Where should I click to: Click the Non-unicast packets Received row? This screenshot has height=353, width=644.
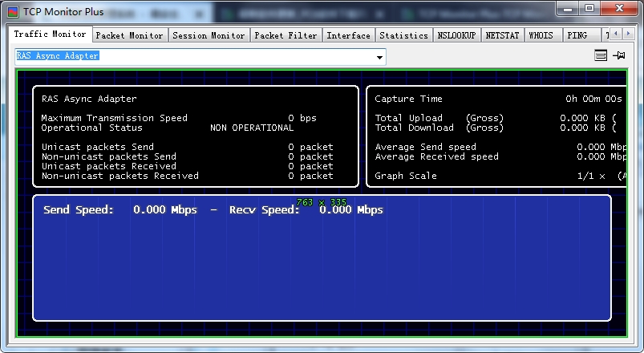(x=188, y=176)
